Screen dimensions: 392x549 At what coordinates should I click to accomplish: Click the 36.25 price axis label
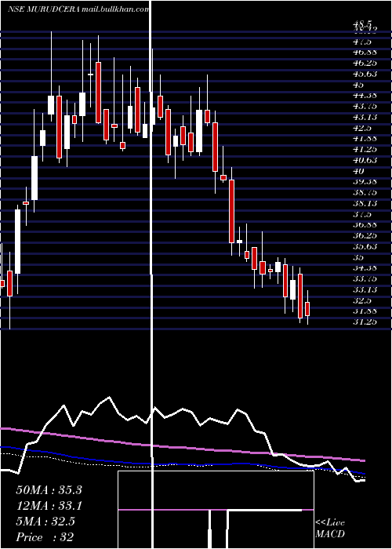point(365,236)
